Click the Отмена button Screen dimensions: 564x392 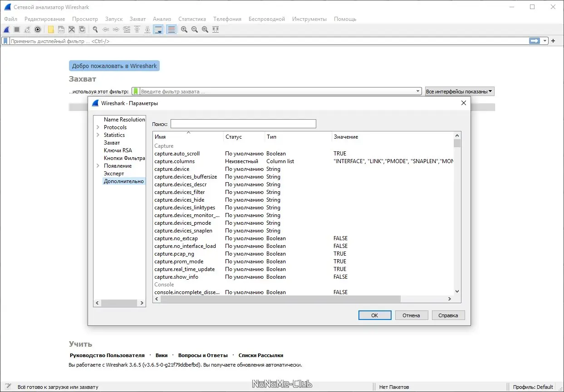click(x=411, y=315)
